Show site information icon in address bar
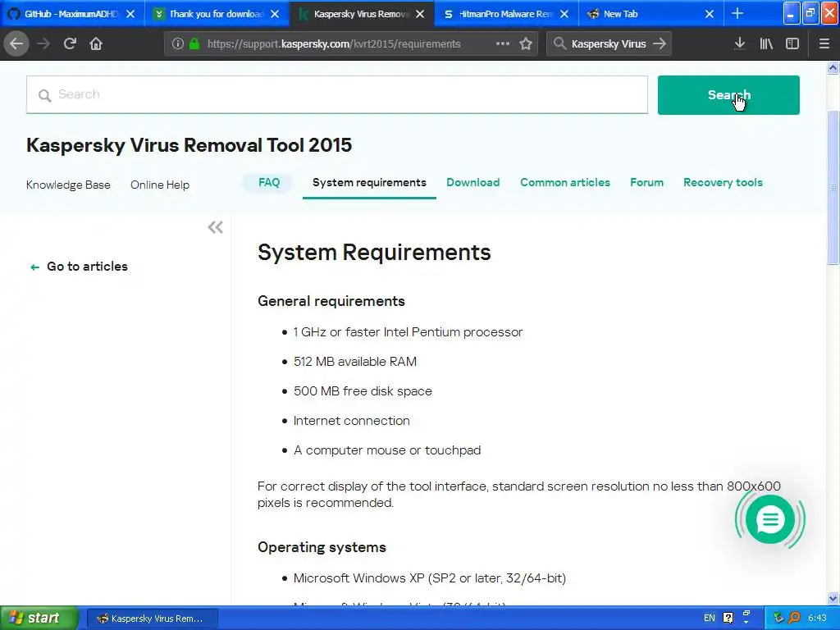This screenshot has width=840, height=630. pyautogui.click(x=178, y=43)
